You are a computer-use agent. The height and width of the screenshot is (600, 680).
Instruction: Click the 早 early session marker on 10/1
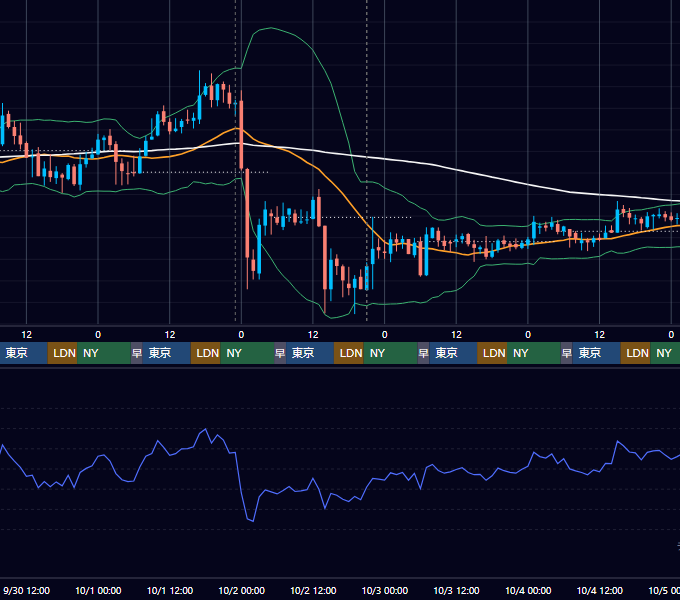click(x=137, y=353)
